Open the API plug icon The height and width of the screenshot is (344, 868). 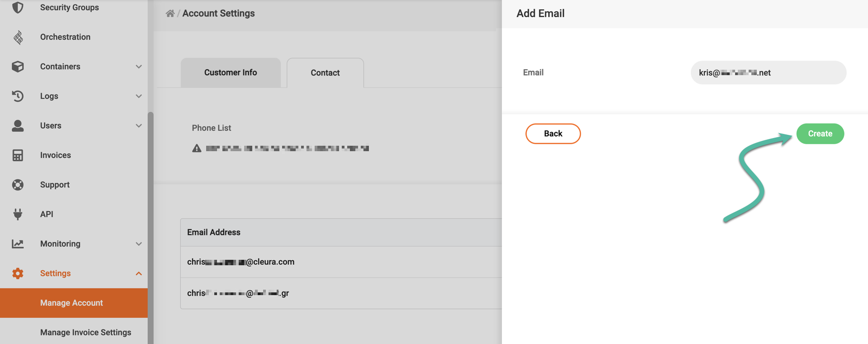click(18, 214)
